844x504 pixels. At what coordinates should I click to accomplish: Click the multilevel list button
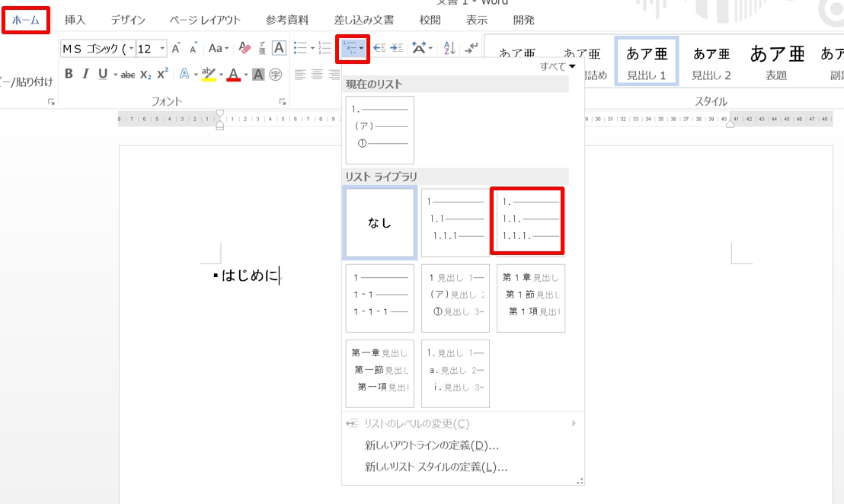point(353,49)
